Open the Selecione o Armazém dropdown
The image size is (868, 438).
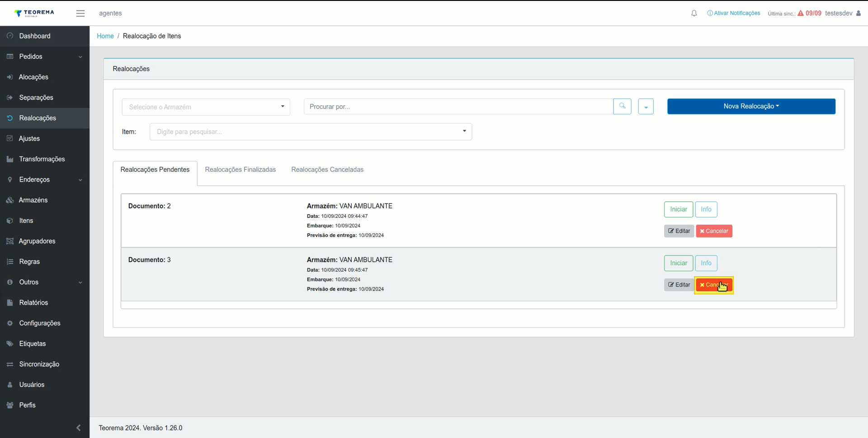pos(206,107)
